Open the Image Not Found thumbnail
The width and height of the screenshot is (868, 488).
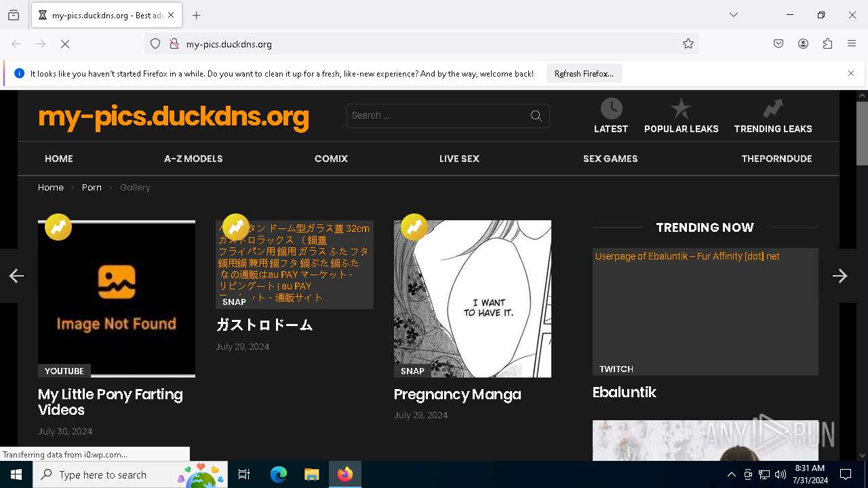click(x=117, y=298)
